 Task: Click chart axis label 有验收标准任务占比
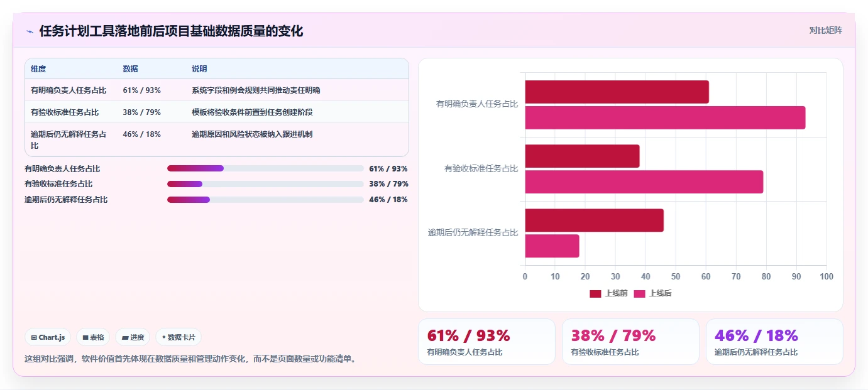481,169
